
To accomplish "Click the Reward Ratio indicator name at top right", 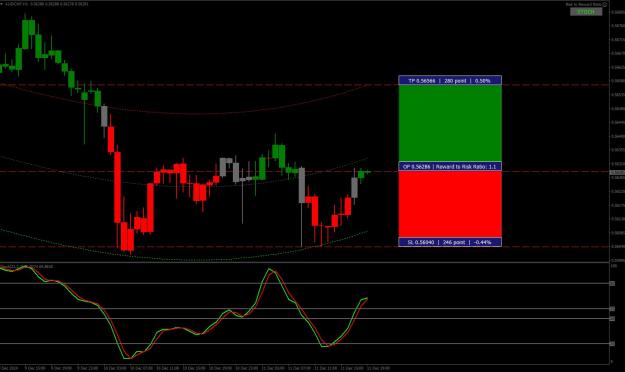I will [584, 4].
